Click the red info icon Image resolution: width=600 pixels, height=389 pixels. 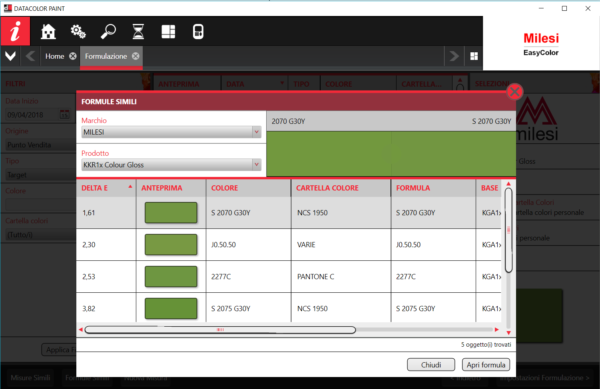coord(15,31)
